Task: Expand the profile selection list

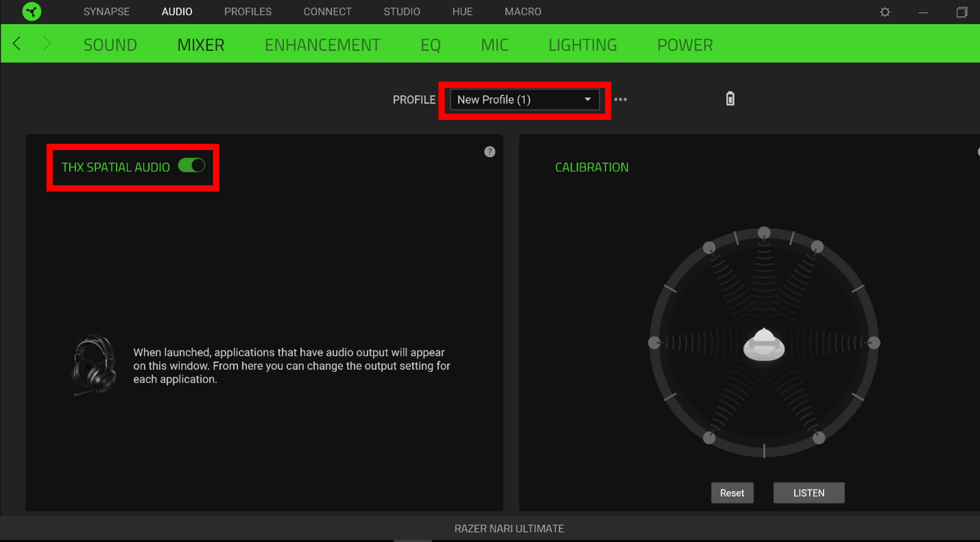Action: pos(525,99)
